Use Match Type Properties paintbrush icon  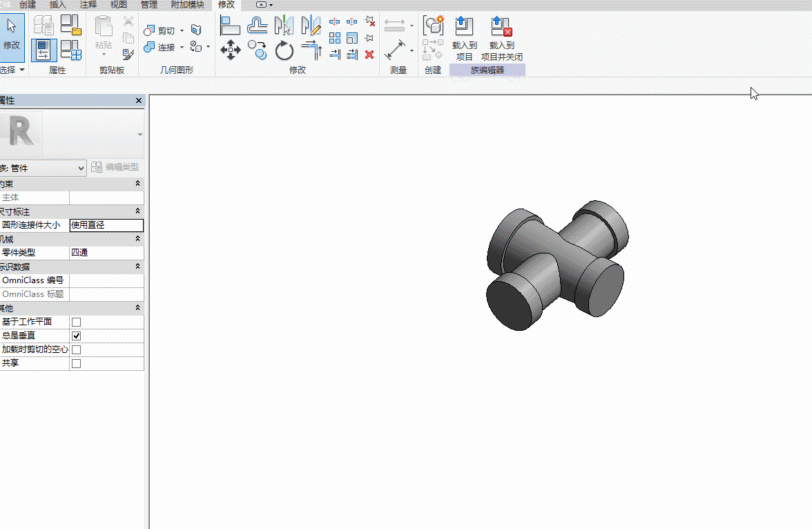tap(128, 54)
